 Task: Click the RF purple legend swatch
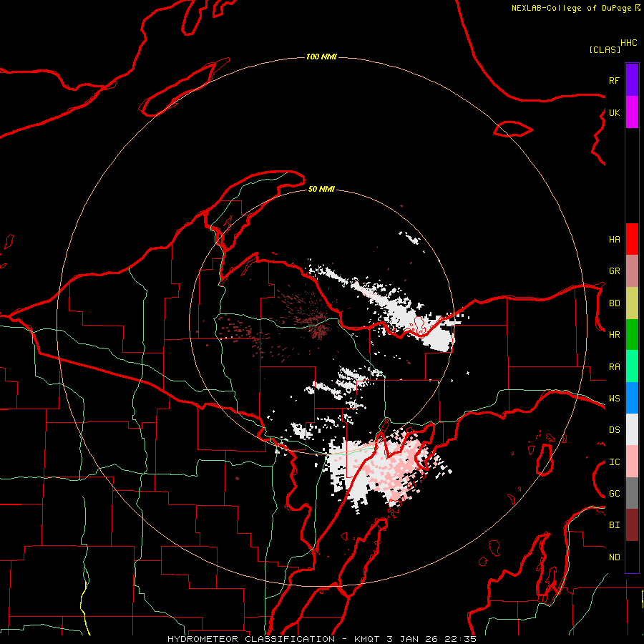(x=632, y=80)
